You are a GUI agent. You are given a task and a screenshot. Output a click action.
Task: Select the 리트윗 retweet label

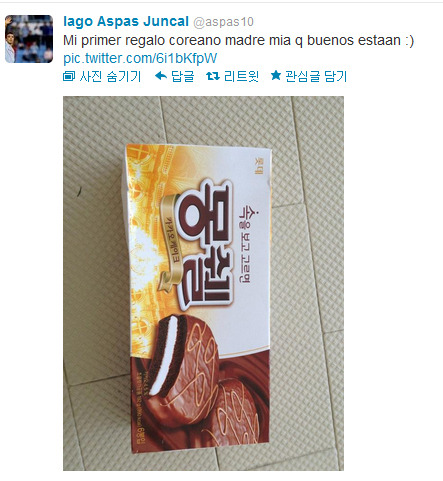[241, 76]
